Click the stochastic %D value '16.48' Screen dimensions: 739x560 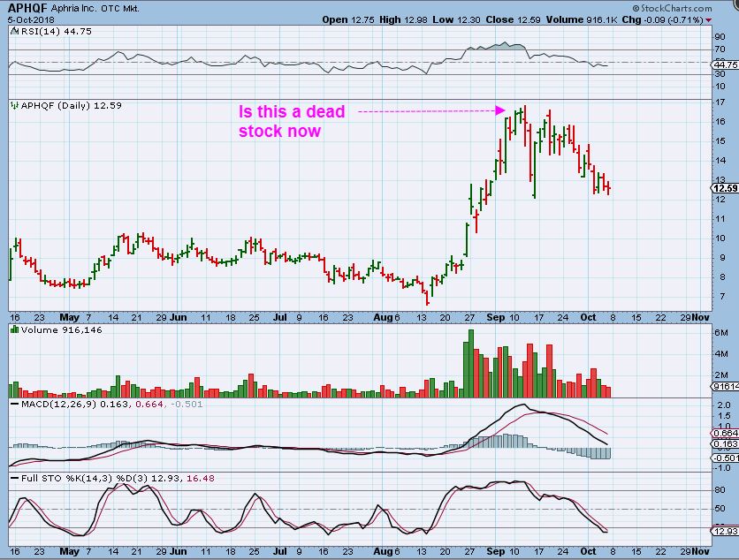pos(201,478)
